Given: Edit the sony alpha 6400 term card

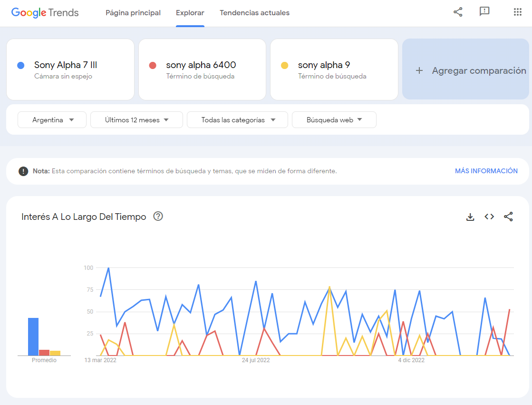Looking at the screenshot, I should coord(202,69).
